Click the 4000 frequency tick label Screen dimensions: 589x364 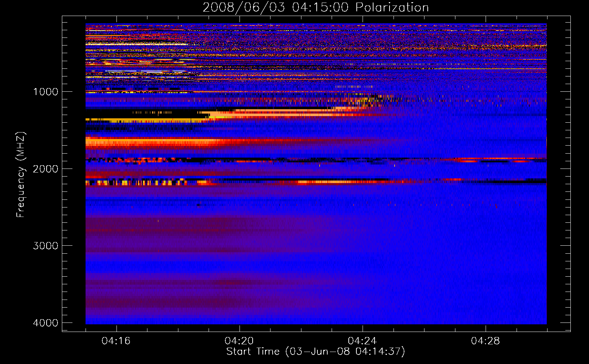(x=46, y=323)
